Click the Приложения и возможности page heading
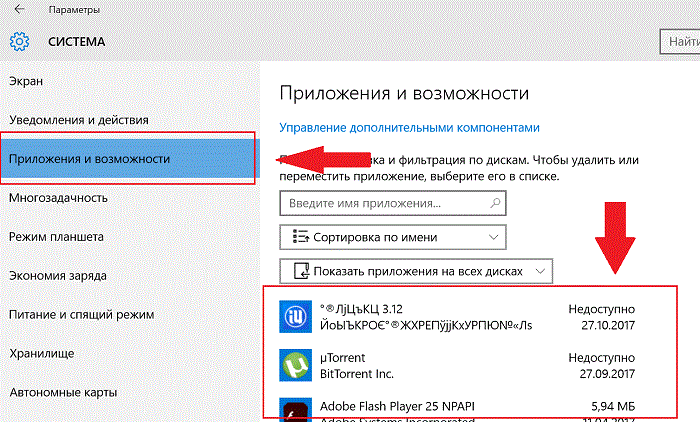This screenshot has height=422, width=700. tap(404, 93)
